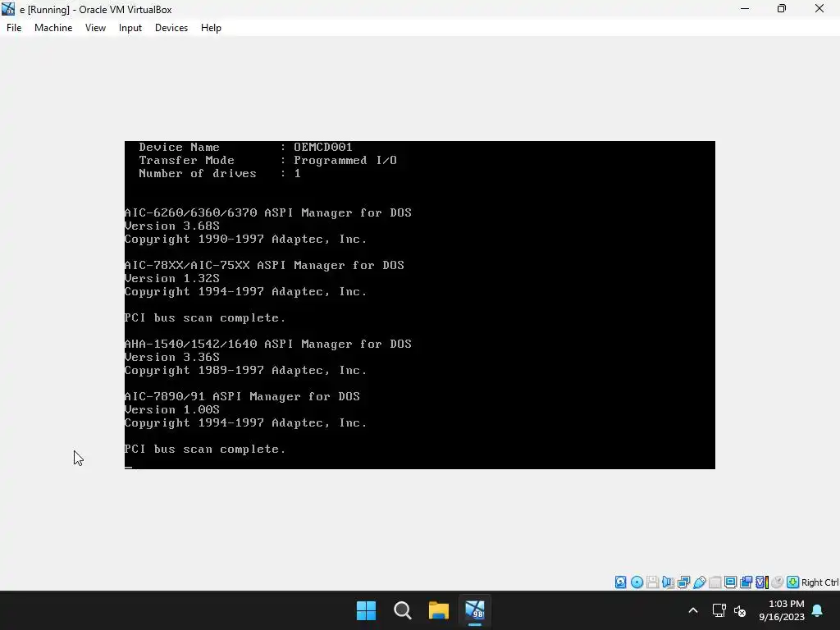Click the recording status icon
This screenshot has height=630, width=840.
coord(746,582)
